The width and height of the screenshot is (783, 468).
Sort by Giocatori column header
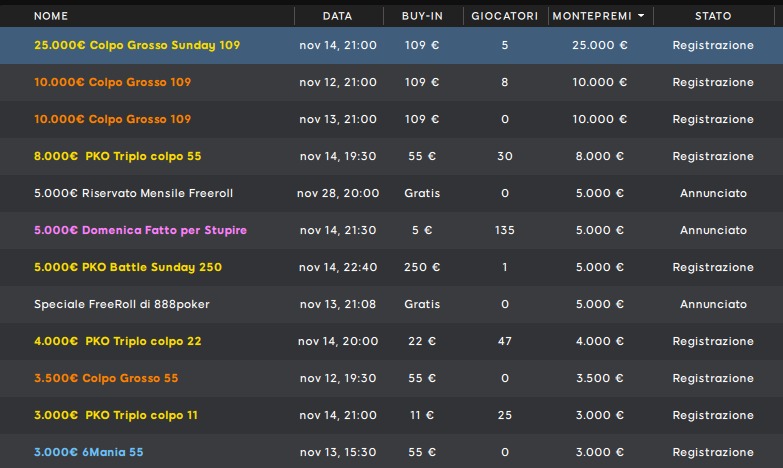tap(505, 16)
